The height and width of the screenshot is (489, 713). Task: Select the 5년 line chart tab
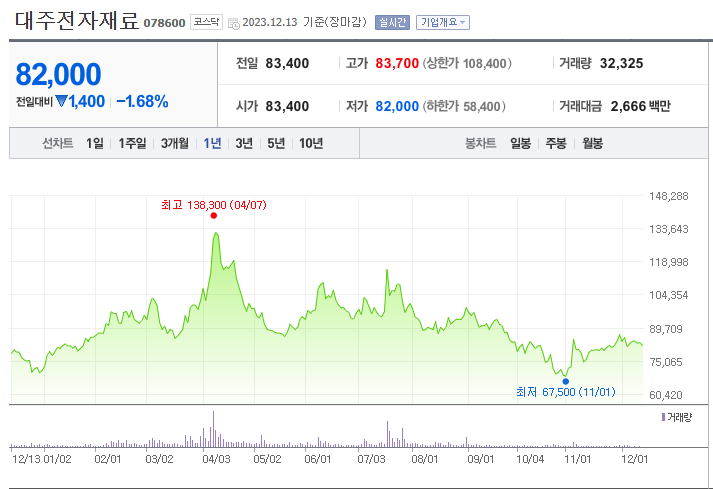(276, 143)
